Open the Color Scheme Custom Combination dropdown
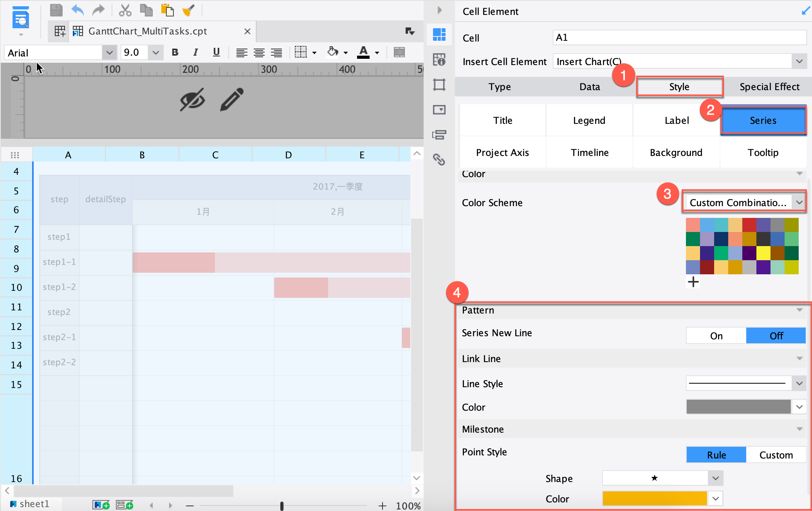The image size is (812, 511). [743, 202]
